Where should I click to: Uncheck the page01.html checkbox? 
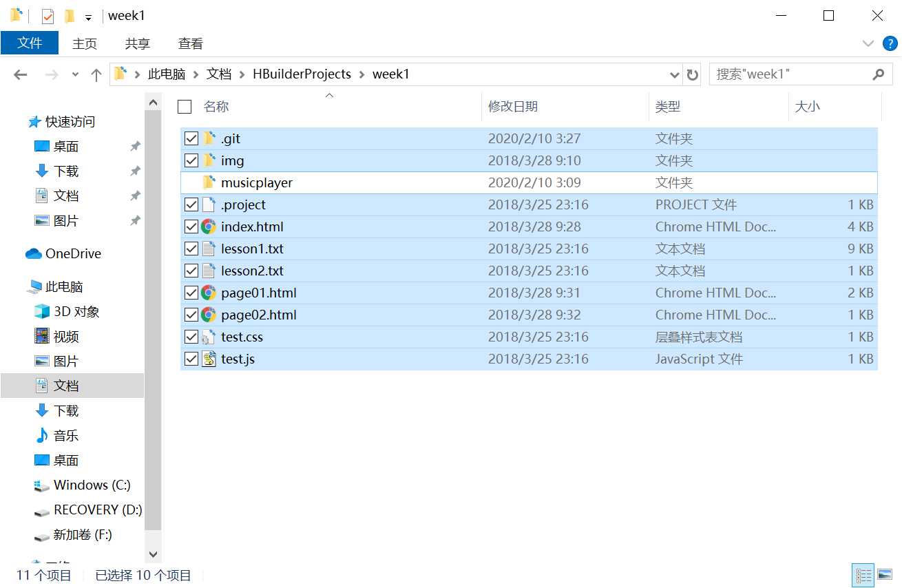point(191,293)
